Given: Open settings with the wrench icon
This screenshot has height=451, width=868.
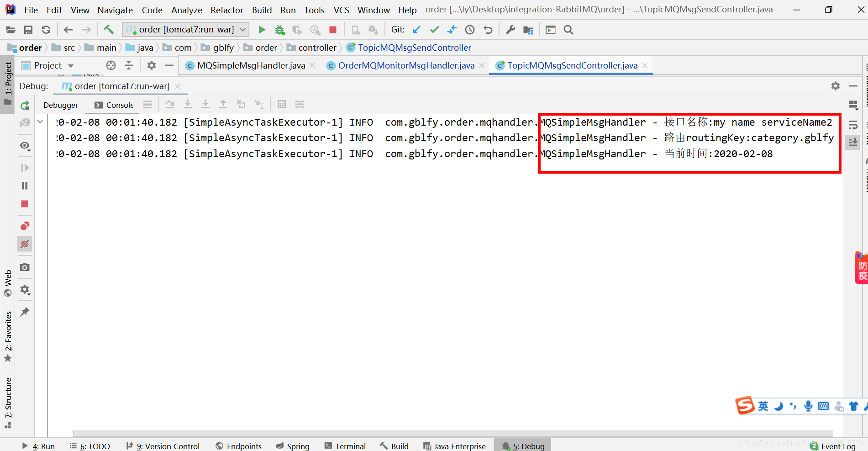Looking at the screenshot, I should [x=510, y=30].
